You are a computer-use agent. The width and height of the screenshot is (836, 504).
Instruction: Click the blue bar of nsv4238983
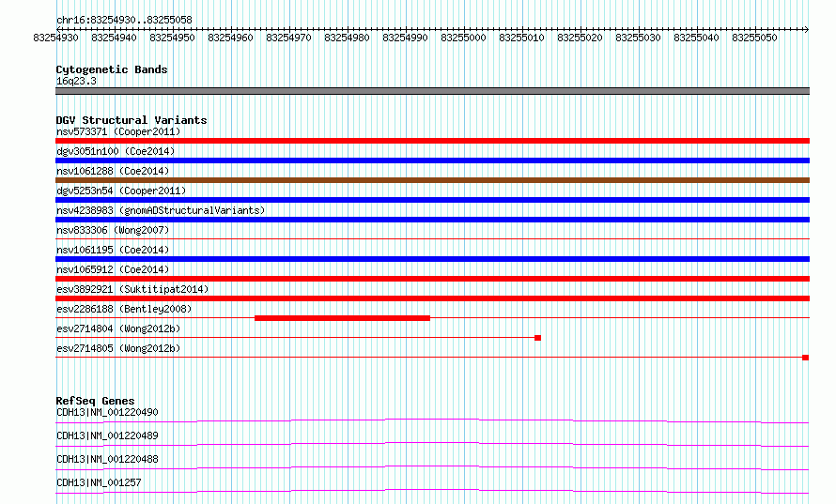(432, 220)
